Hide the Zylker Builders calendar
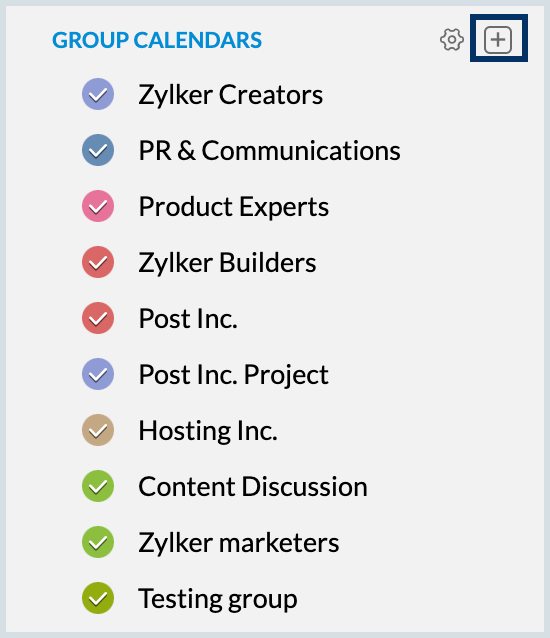This screenshot has width=550, height=638. [98, 262]
